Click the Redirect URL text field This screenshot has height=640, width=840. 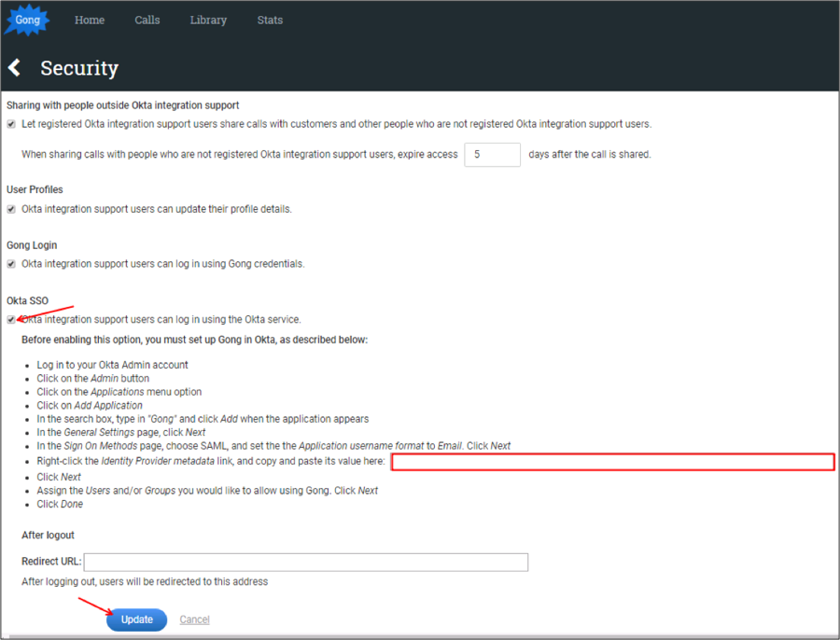(306, 562)
